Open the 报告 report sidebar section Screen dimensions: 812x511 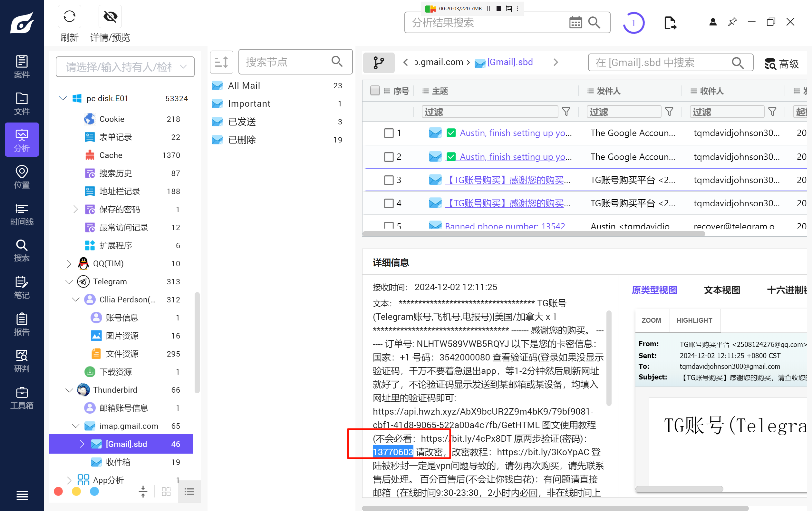tap(22, 324)
